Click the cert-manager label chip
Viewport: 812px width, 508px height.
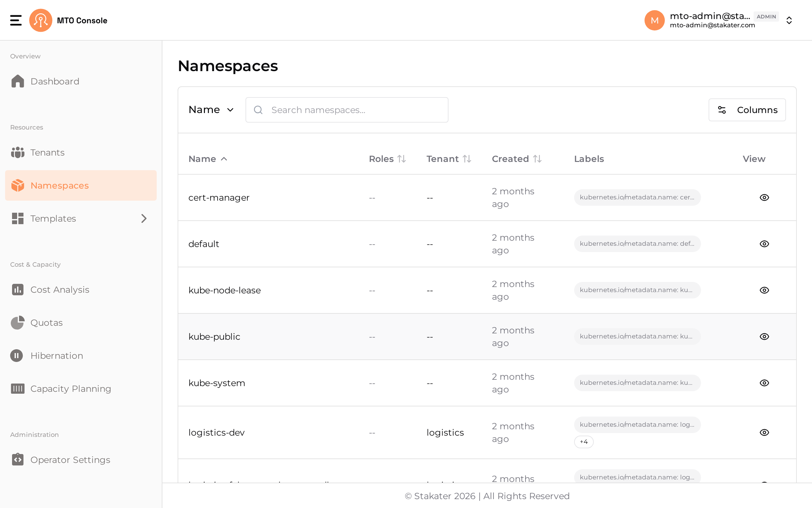point(637,197)
